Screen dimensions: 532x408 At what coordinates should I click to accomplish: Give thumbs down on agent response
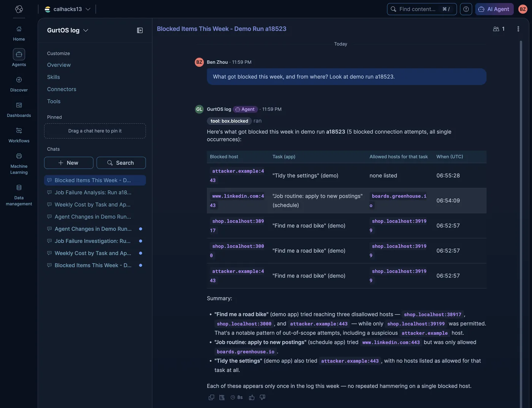pos(262,397)
